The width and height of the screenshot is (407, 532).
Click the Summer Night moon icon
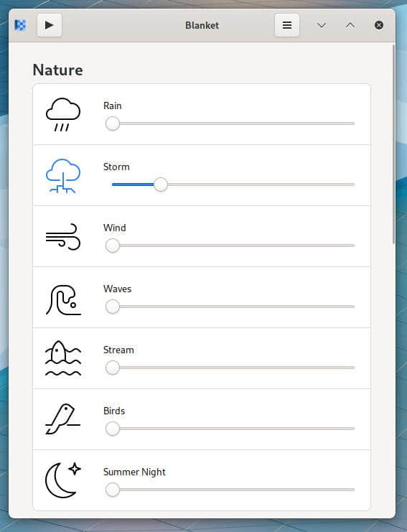coord(63,480)
